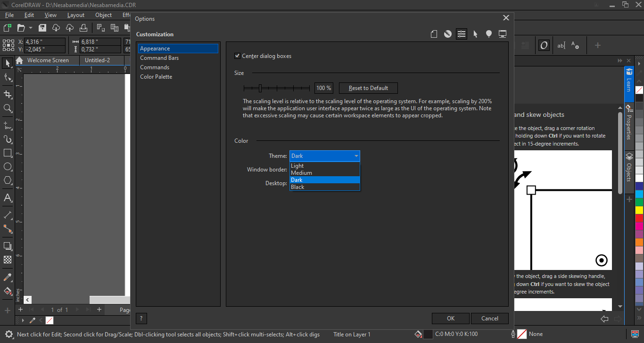Screen dimensions: 644x343
Task: Choose Black from the Theme list
Action: 297,187
